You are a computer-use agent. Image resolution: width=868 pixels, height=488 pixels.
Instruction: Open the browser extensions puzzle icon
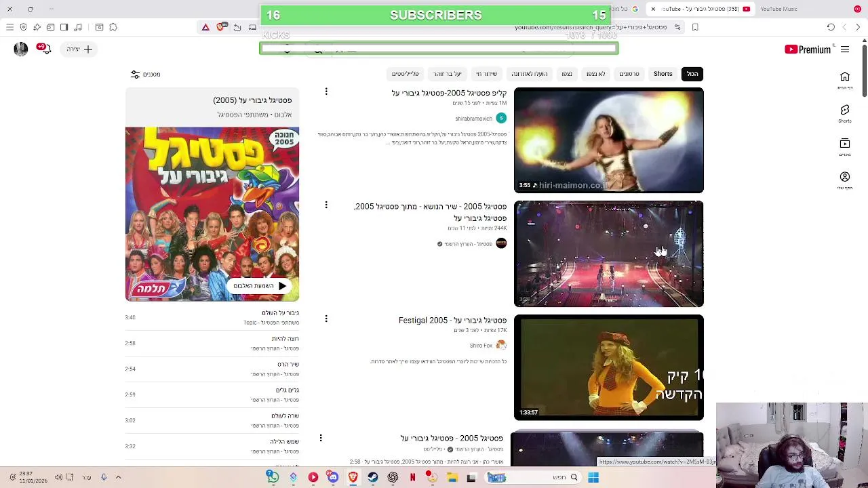[113, 27]
